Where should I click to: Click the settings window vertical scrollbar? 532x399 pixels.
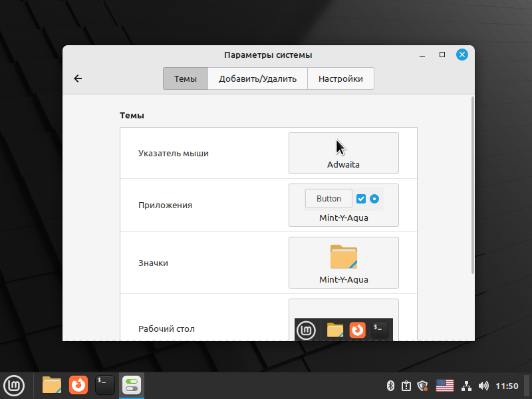pos(473,186)
